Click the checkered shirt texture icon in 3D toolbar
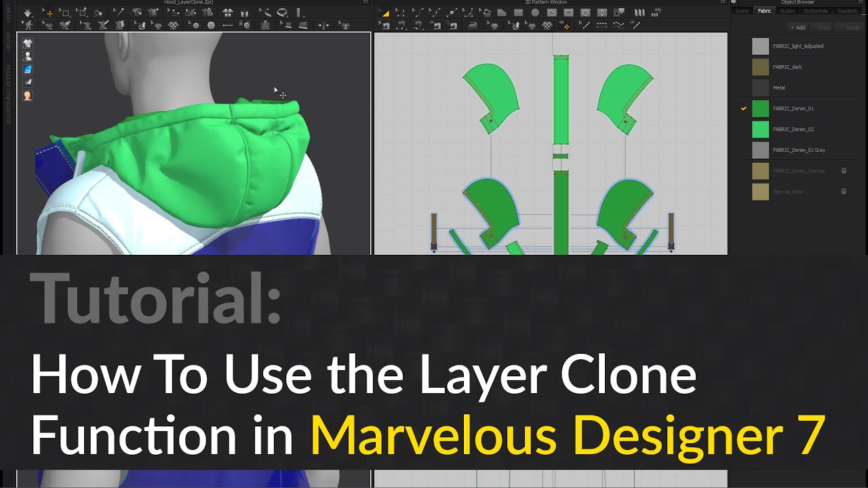The width and height of the screenshot is (868, 488). [x=174, y=25]
